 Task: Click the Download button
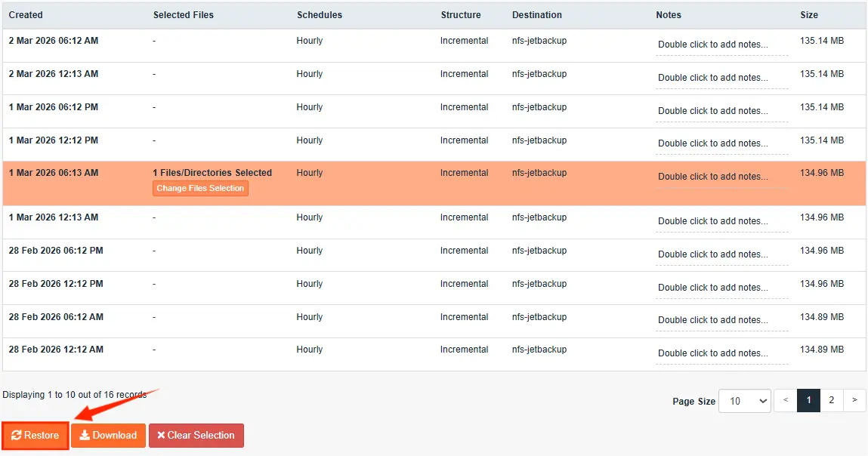pos(108,436)
